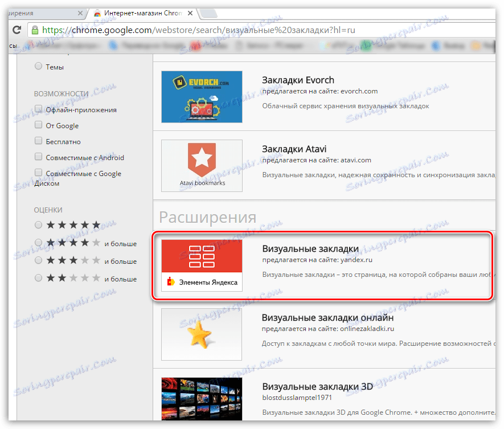The image size is (504, 429).
Task: Close the first tab ending in 'ирения'
Action: pyautogui.click(x=80, y=13)
